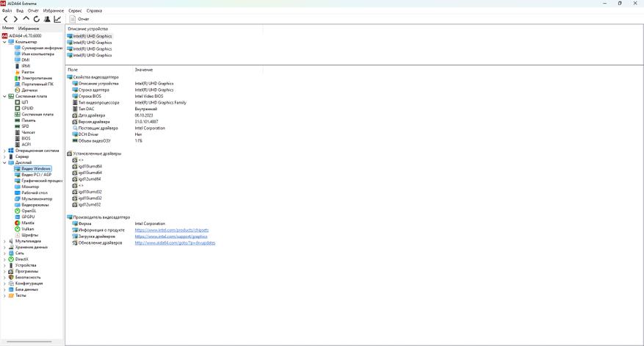
Task: Click the Refresh icon in toolbar
Action: tap(37, 19)
